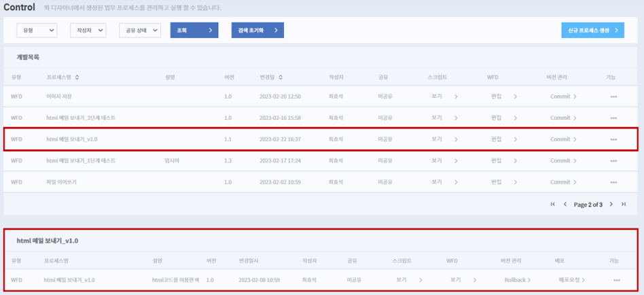Screen dimensions: 644x295
Task: Click the 조회 search button
Action: point(194,31)
